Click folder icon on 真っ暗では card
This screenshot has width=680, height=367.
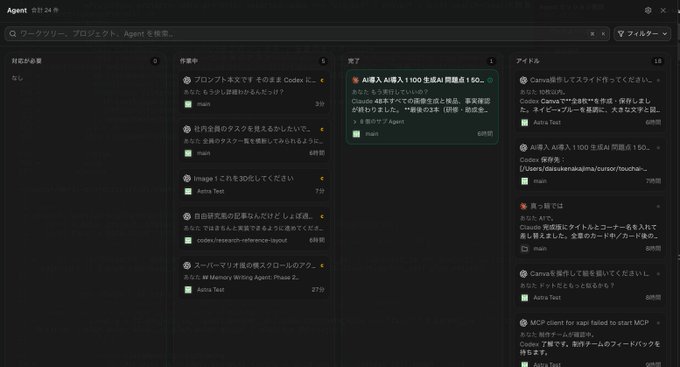(525, 249)
